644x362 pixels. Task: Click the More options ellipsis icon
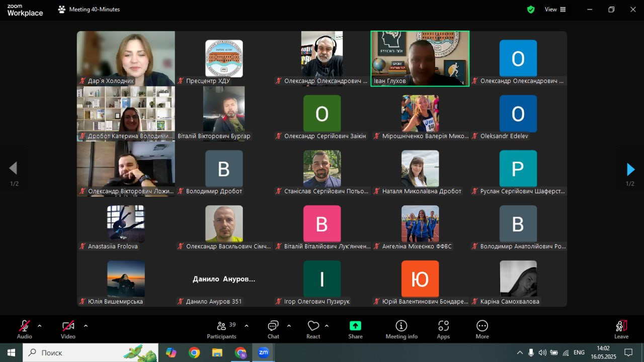(x=482, y=326)
